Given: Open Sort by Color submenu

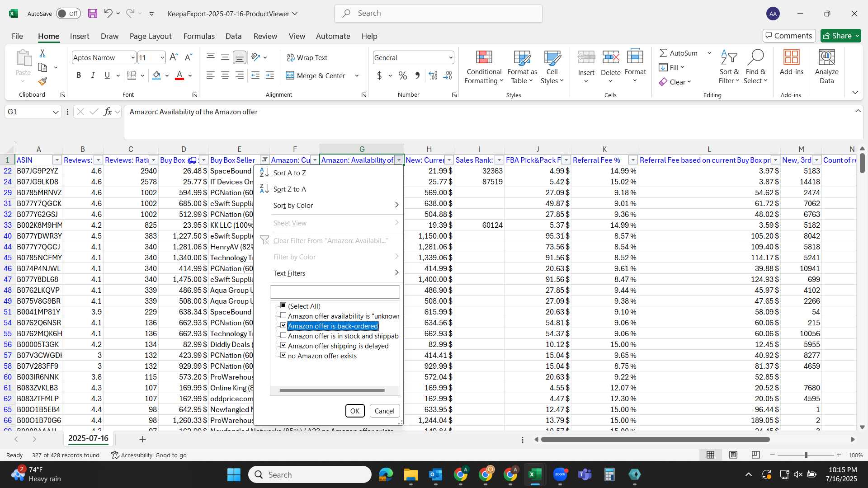Looking at the screenshot, I should click(x=328, y=205).
